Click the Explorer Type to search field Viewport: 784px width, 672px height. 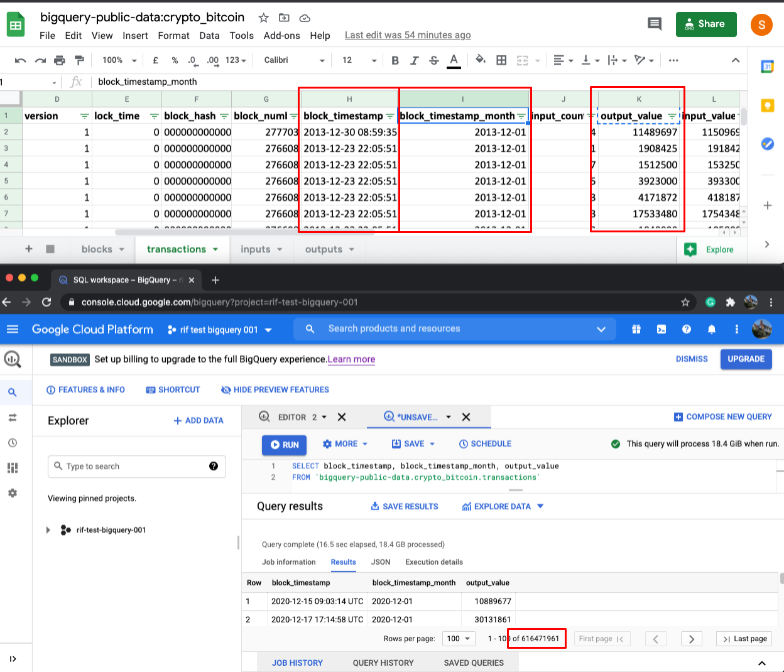point(137,466)
